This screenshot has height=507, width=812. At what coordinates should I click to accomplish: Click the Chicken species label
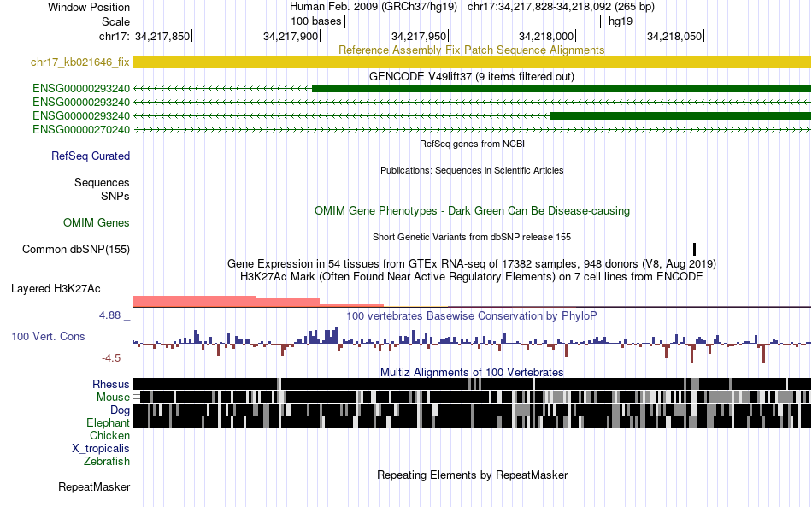tap(109, 435)
